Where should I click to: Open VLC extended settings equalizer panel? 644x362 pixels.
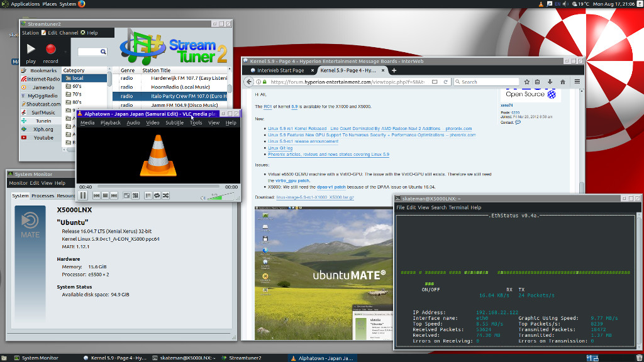(136, 196)
